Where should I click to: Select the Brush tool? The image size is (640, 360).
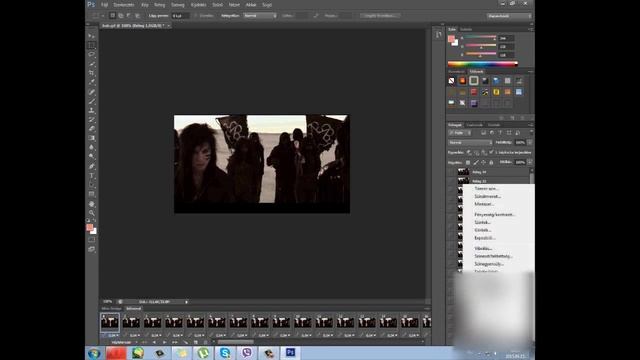coord(91,101)
